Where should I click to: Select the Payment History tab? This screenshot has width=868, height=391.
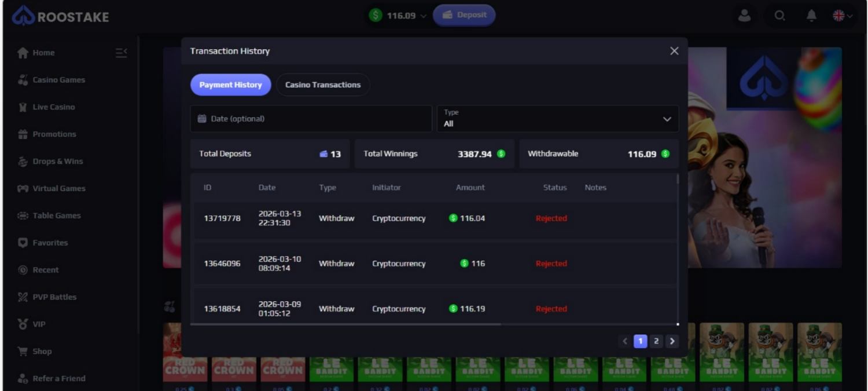click(230, 85)
